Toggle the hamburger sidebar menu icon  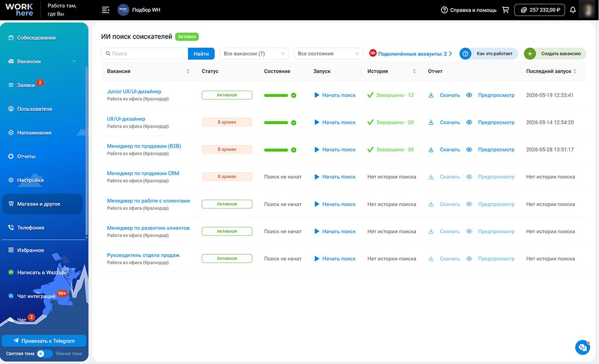105,10
